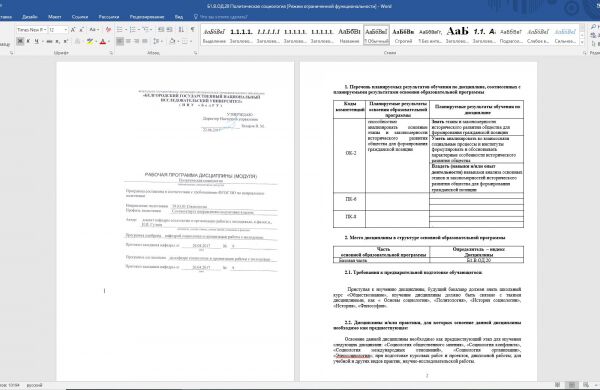
Task: Toggle paragraph marks display
Action: (192, 29)
